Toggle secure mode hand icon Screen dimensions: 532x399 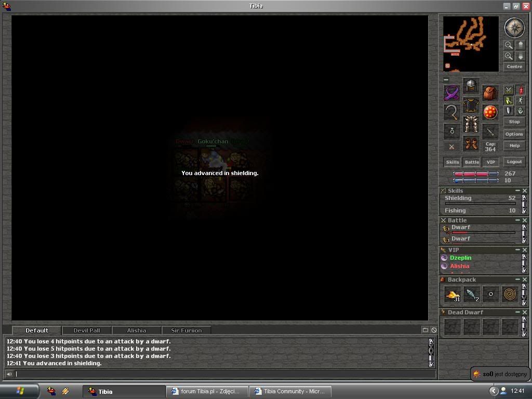pyautogui.click(x=521, y=111)
